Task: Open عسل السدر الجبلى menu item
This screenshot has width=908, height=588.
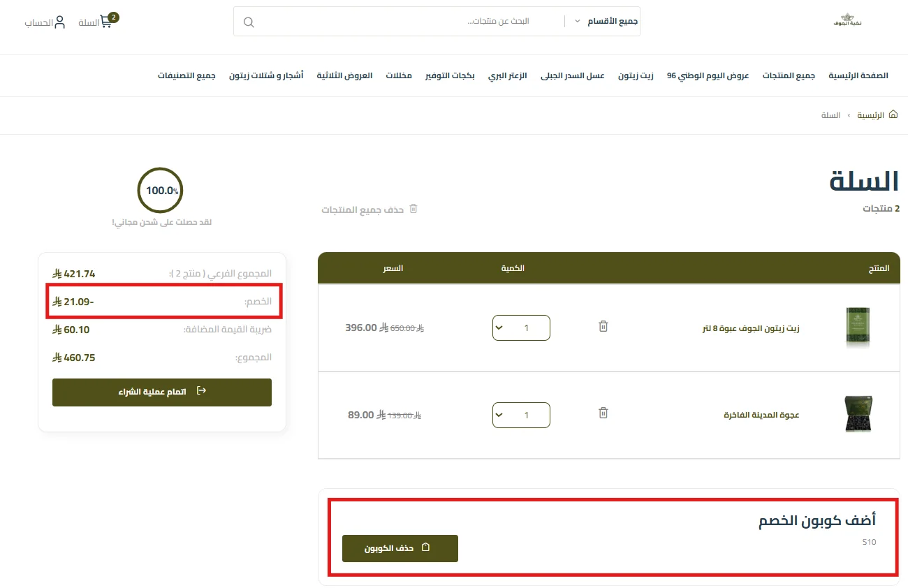Action: (573, 75)
